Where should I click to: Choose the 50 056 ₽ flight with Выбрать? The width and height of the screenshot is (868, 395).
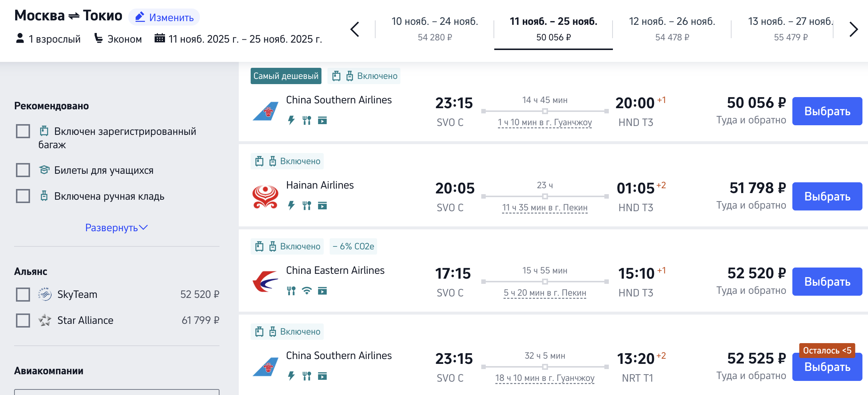827,111
